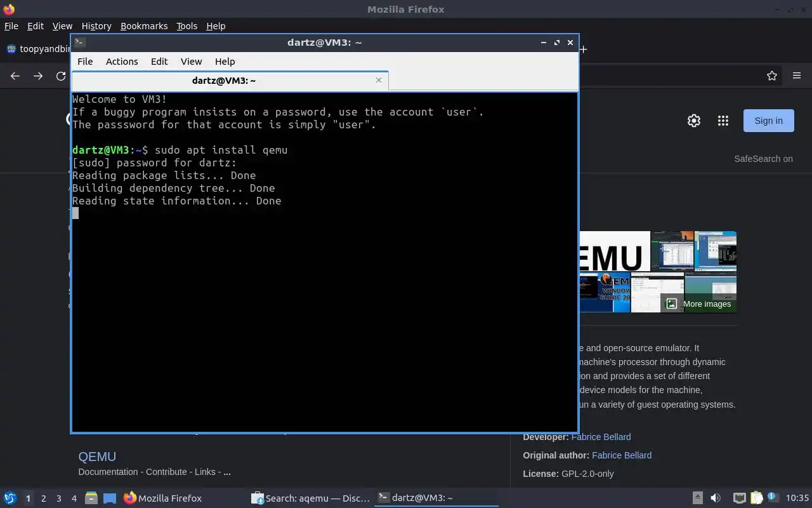
Task: Switch to workspace 4
Action: pos(74,498)
